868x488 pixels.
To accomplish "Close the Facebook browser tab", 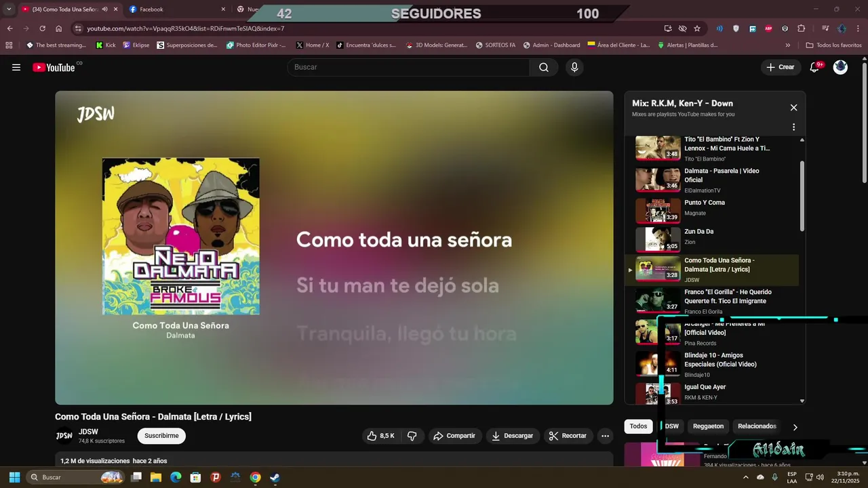I will [x=223, y=9].
